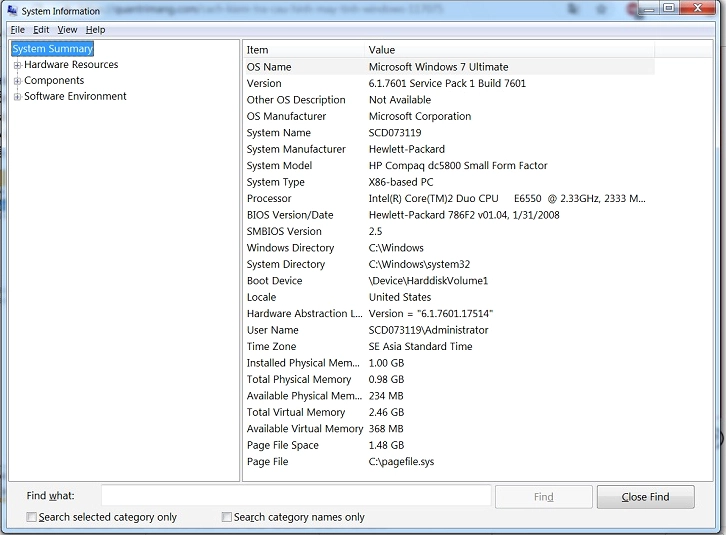The height and width of the screenshot is (535, 726).
Task: Expand the Software Environment node
Action: pos(18,97)
